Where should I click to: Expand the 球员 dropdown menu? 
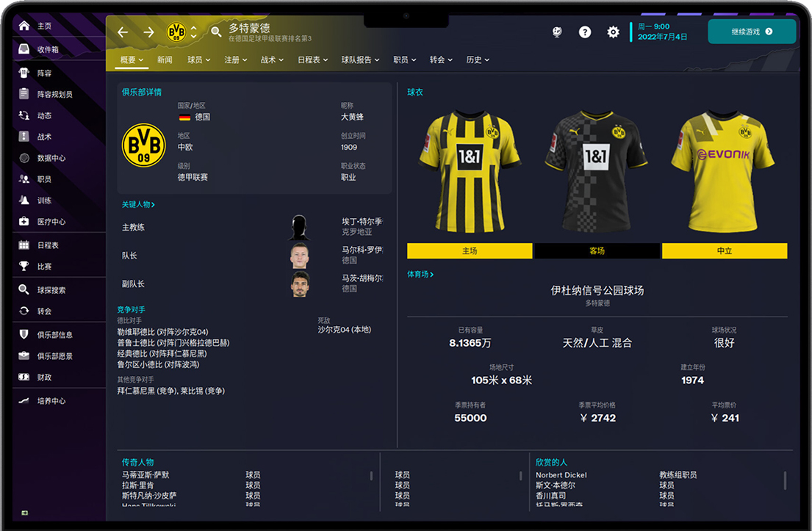(199, 60)
